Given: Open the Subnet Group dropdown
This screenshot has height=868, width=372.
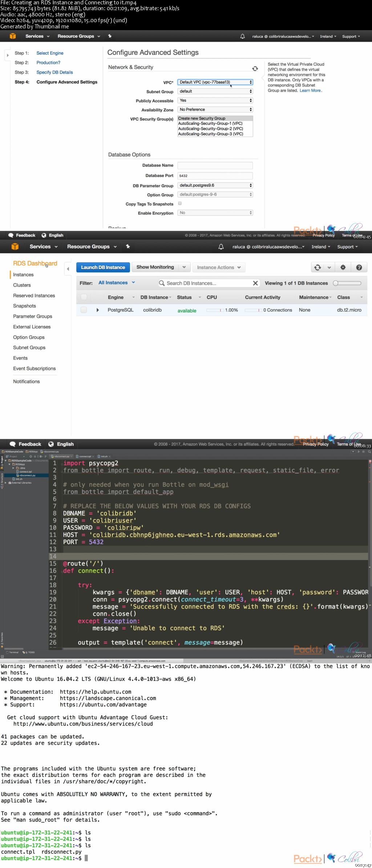Looking at the screenshot, I should 215,91.
